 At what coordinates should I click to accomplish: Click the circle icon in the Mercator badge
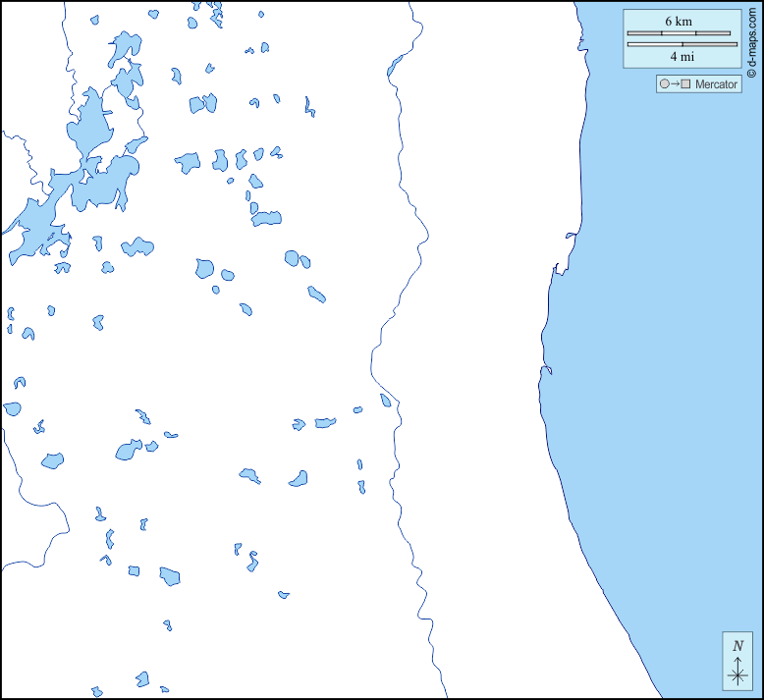(x=665, y=84)
